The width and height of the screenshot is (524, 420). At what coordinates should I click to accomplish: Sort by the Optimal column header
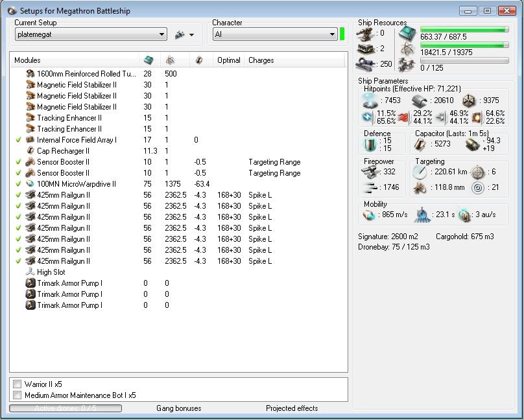[x=228, y=60]
